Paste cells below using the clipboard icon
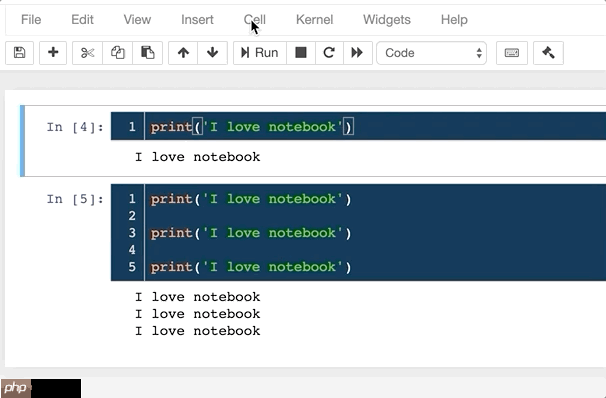 pyautogui.click(x=148, y=53)
